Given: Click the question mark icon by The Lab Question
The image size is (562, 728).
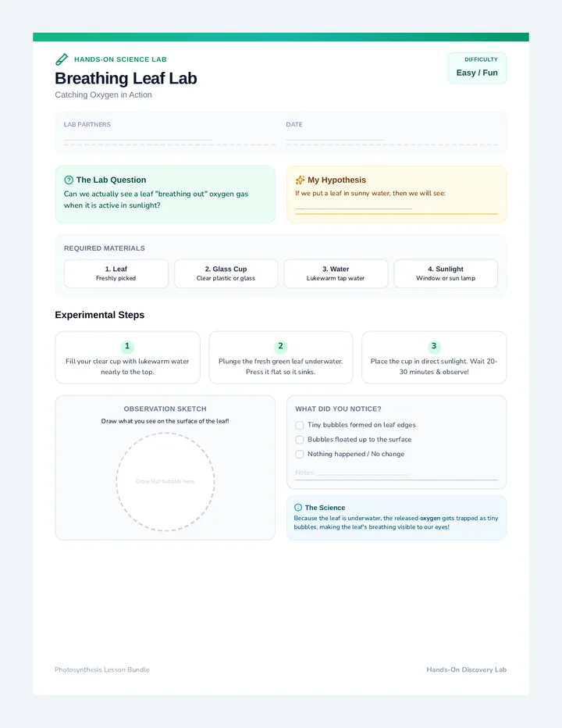Looking at the screenshot, I should [x=69, y=180].
